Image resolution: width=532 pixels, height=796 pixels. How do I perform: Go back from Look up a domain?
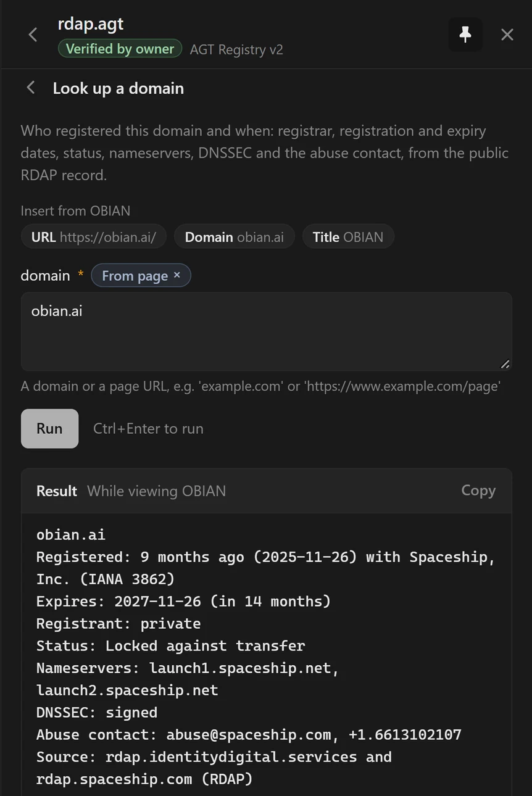click(30, 88)
